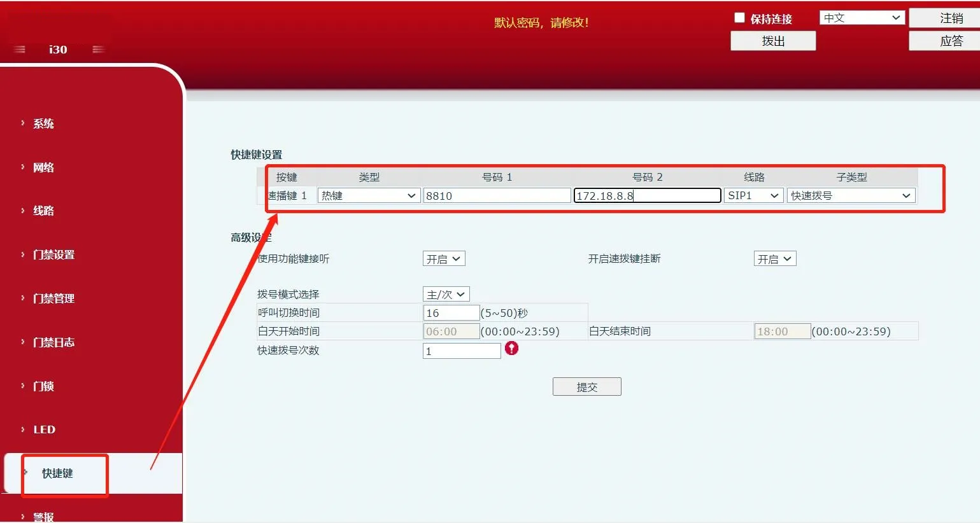Expand the 子类型 快速拨号 dropdown
This screenshot has width=980, height=523.
851,196
